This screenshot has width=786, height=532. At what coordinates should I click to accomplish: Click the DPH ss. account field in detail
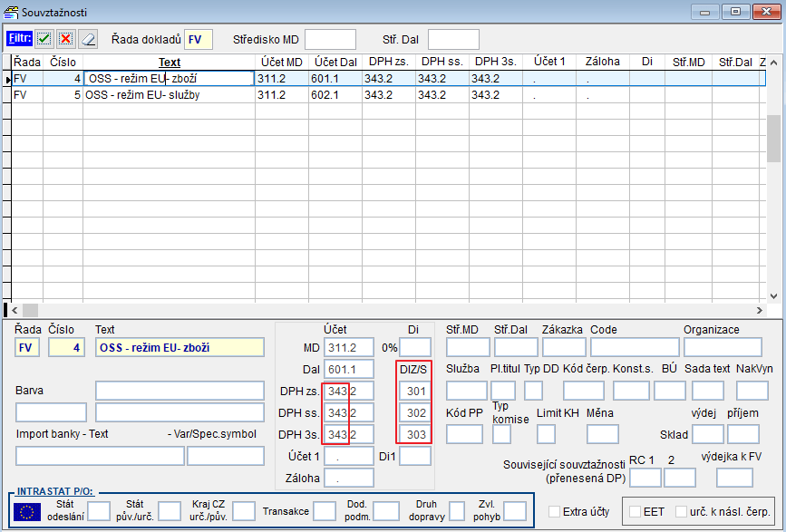tap(349, 412)
